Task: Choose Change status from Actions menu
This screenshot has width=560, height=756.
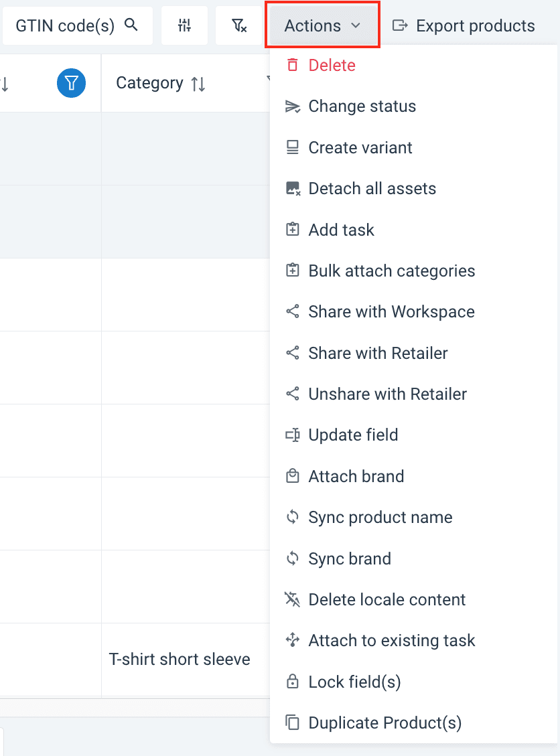Action: click(362, 106)
